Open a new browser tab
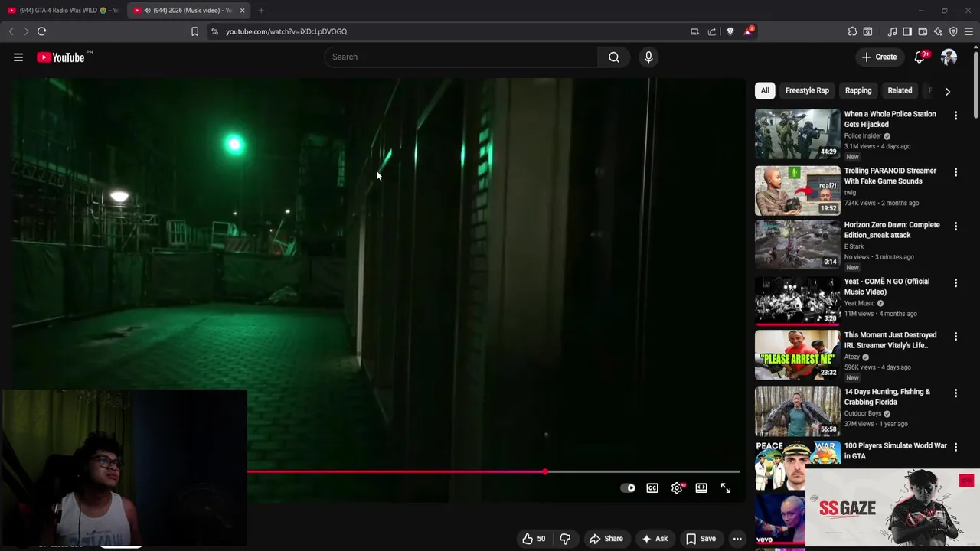980x551 pixels. click(261, 10)
